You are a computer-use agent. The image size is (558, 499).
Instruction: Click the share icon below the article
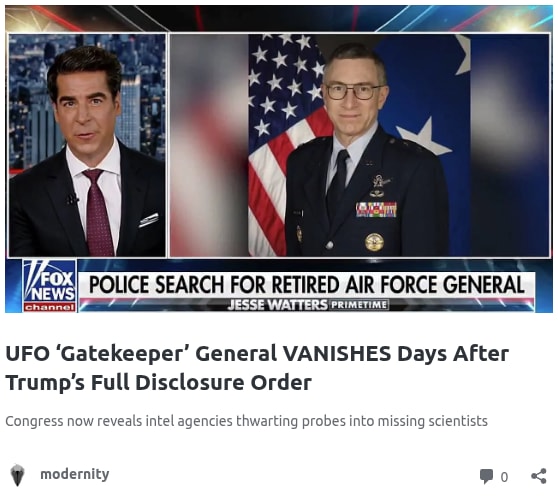[x=538, y=476]
